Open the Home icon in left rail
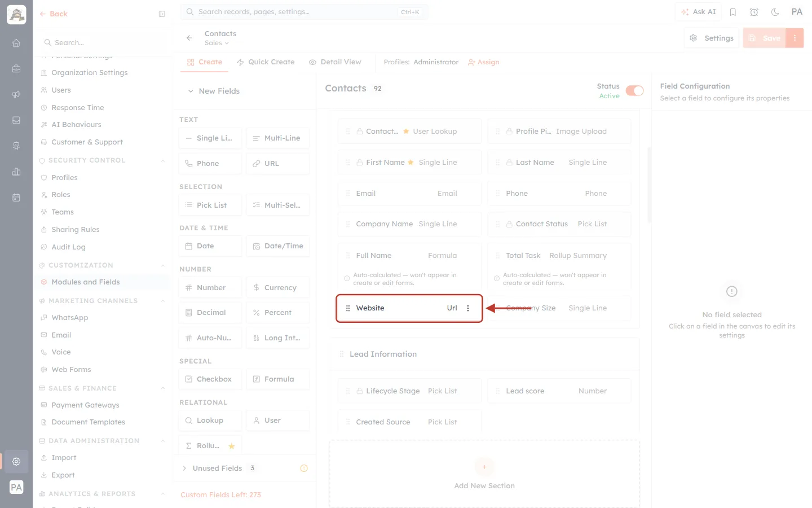The image size is (812, 508). click(x=16, y=43)
